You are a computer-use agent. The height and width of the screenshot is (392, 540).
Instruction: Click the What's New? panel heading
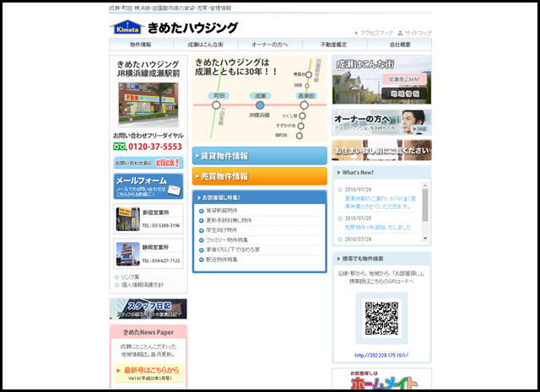[x=358, y=173]
